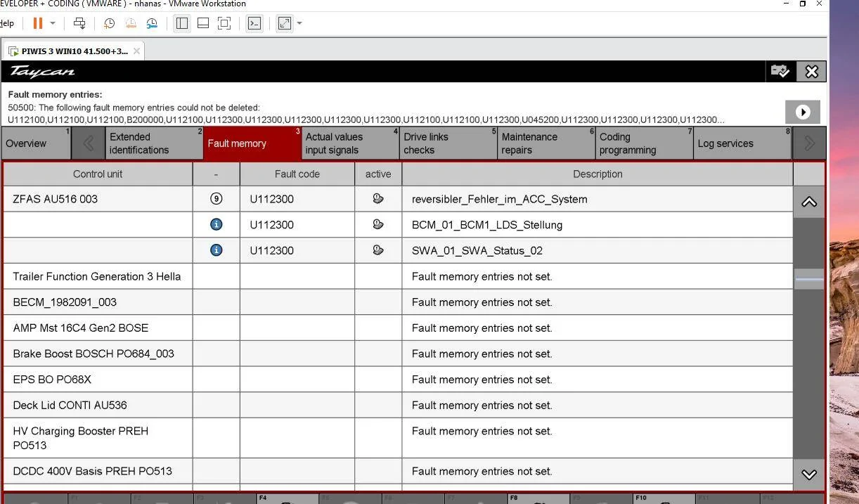Open the VMware console view
Screen dimensions: 859x504
tap(254, 23)
